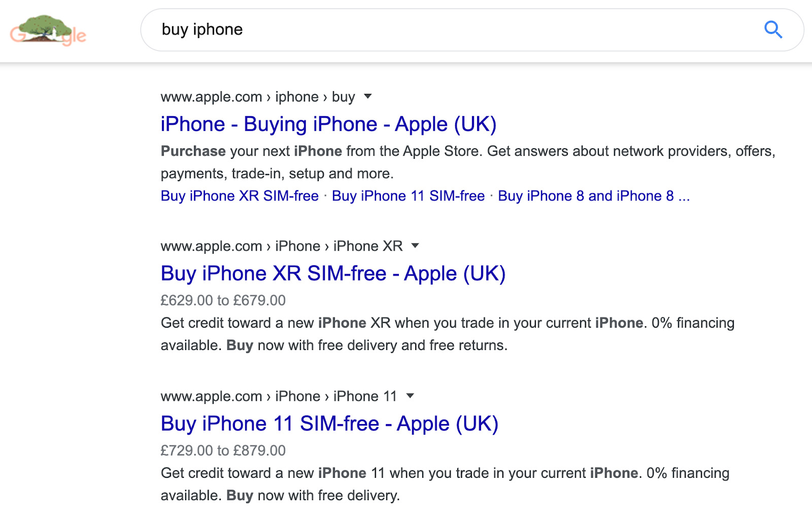Click the small "Buy iPhone XR SIM-free" sitelink
The height and width of the screenshot is (526, 812).
(x=240, y=196)
